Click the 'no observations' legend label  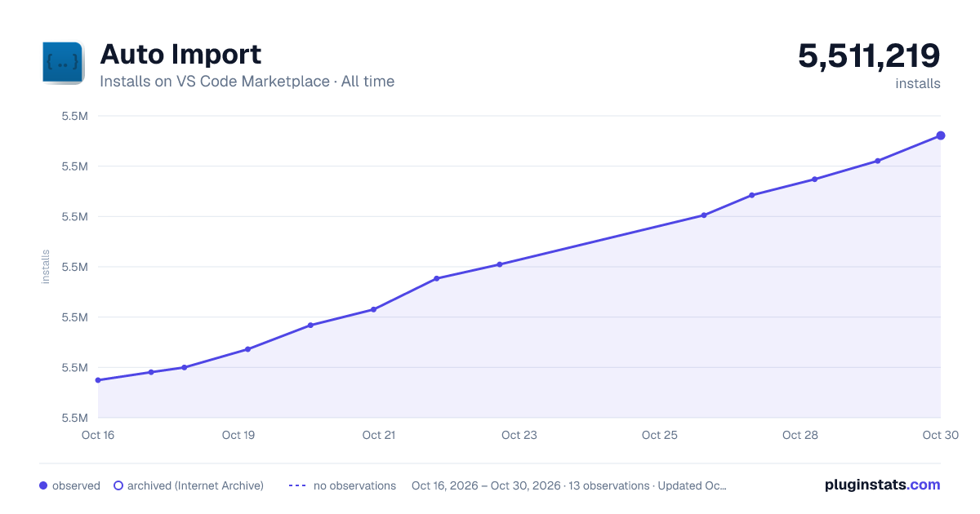tap(354, 485)
